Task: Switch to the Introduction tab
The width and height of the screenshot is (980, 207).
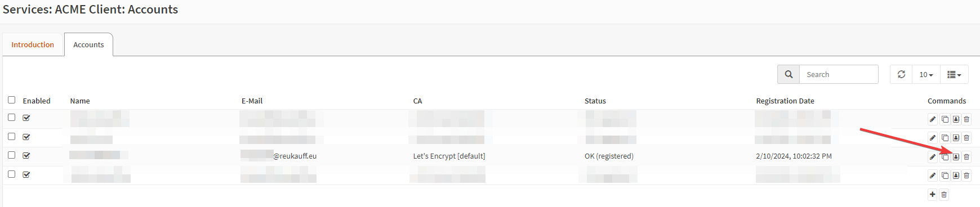Action: tap(33, 44)
